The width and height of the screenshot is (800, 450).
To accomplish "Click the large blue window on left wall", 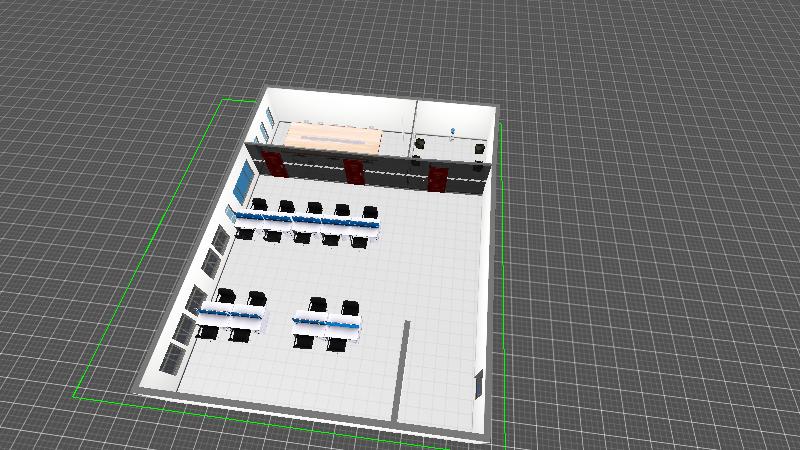I will pos(243,183).
